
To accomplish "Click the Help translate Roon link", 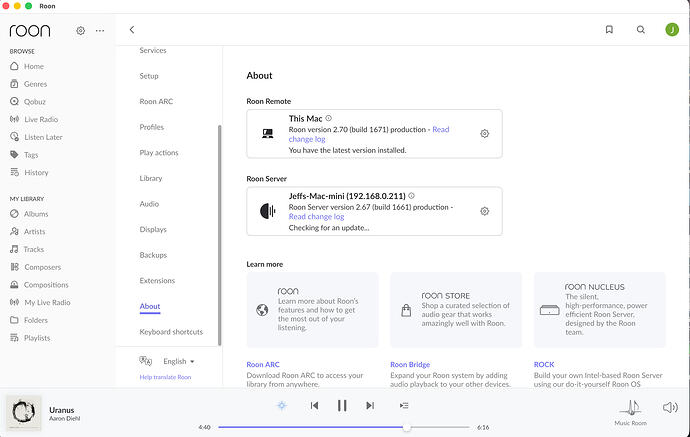I will click(165, 377).
